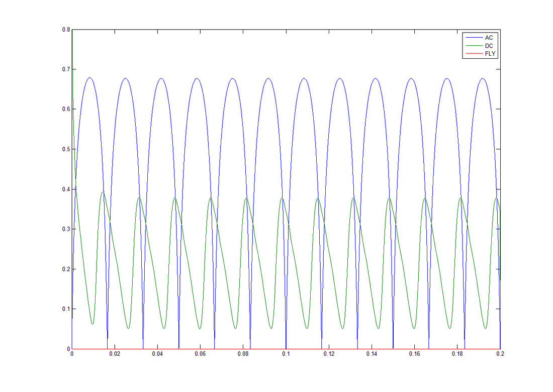Select the 0.1 y-axis tick label

coord(66,309)
